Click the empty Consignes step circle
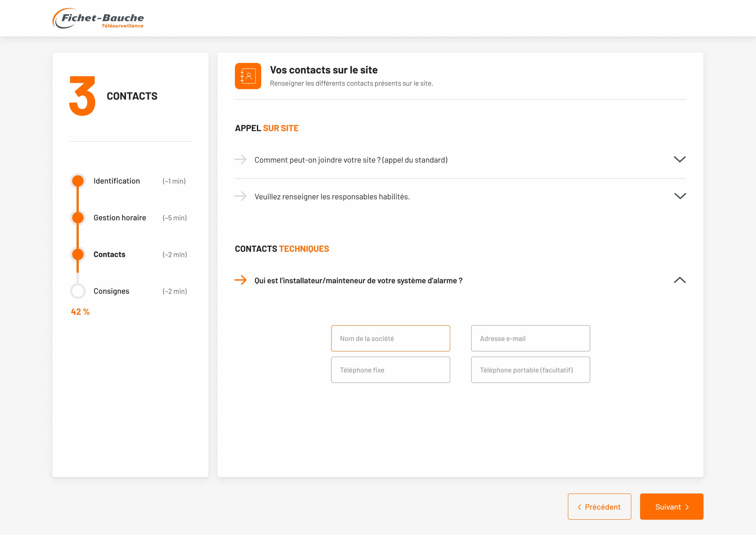 pyautogui.click(x=78, y=291)
